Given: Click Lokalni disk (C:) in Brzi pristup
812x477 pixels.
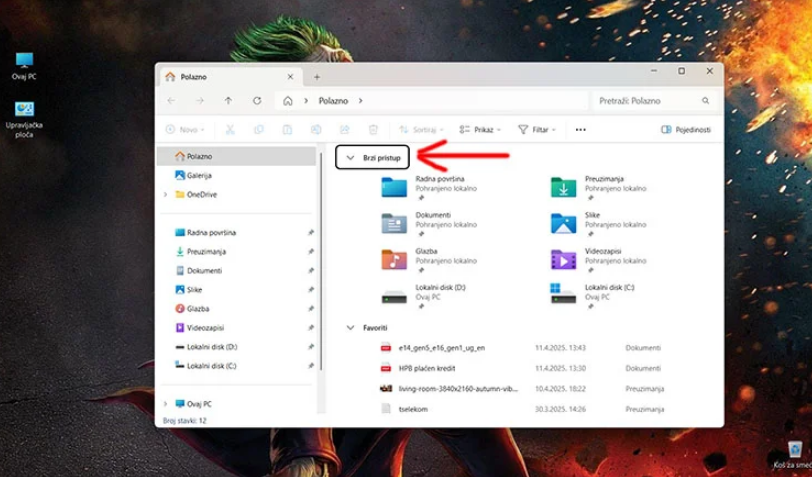Looking at the screenshot, I should [600, 297].
